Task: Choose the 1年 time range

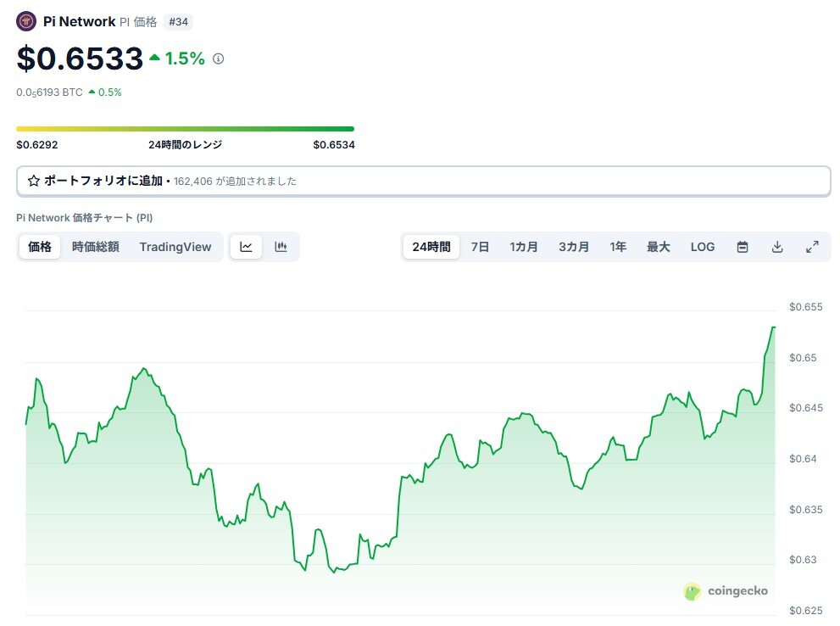Action: 618,247
